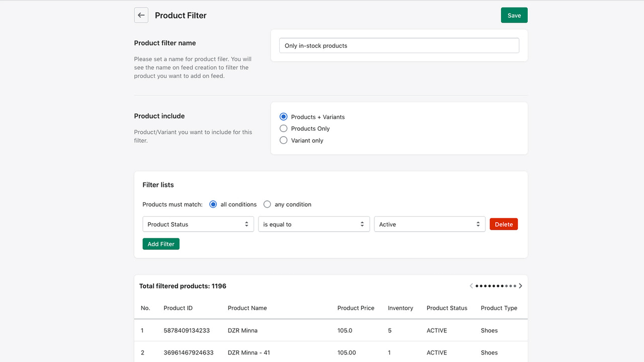Select the Variant only option
Viewport: 644px width, 362px height.
point(283,140)
